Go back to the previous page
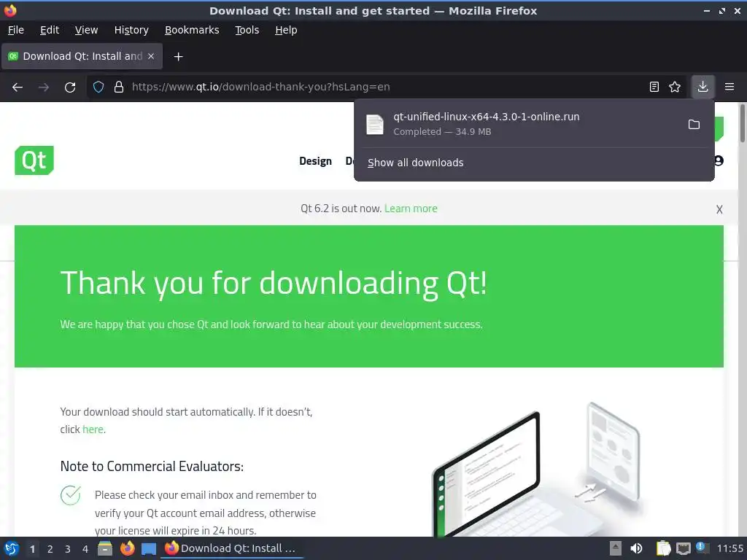747x560 pixels. pos(18,87)
